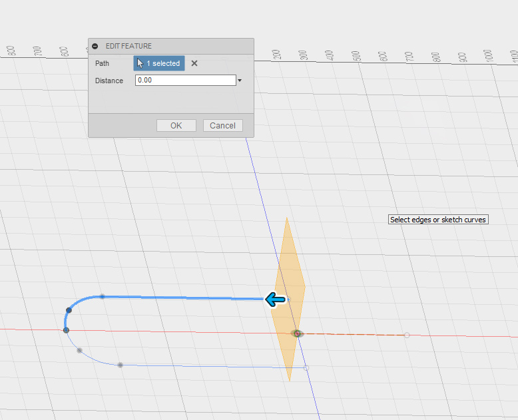Image resolution: width=518 pixels, height=420 pixels.
Task: Click the white endpoint of the lower sketch line
Action: (306, 367)
